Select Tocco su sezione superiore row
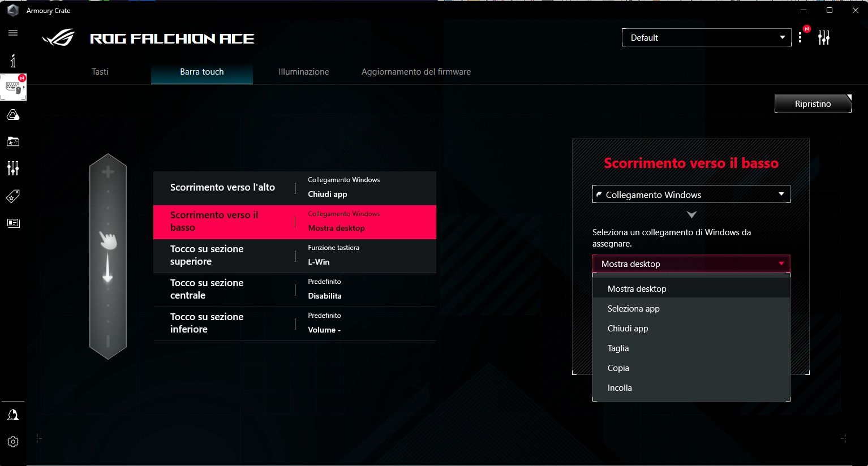868x466 pixels. tap(295, 256)
